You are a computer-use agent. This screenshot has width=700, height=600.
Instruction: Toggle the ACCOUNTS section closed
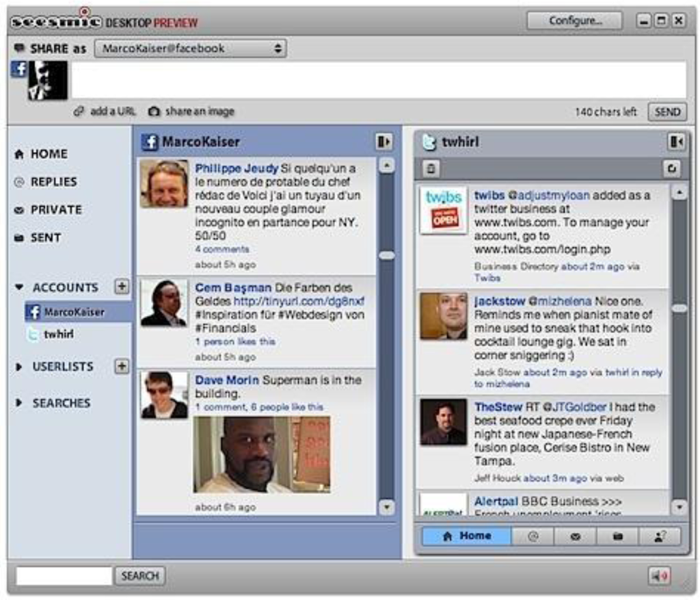pyautogui.click(x=19, y=288)
